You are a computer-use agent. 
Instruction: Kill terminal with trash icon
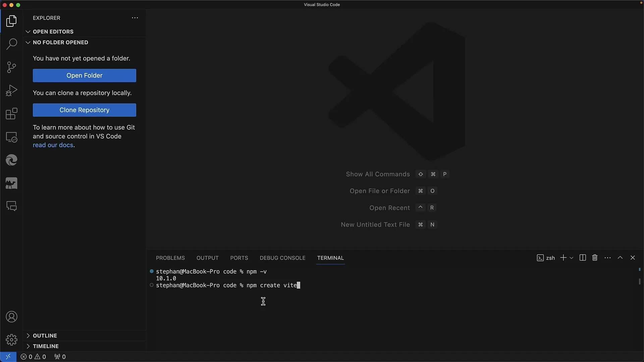coord(595,257)
